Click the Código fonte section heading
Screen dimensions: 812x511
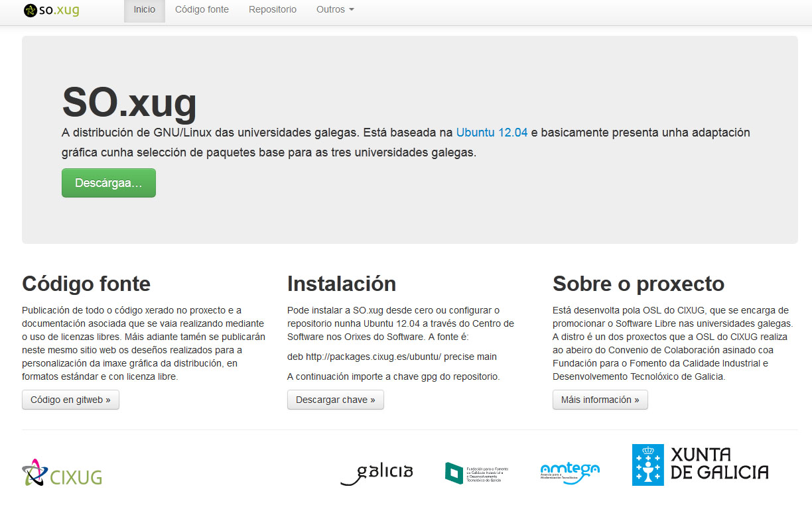click(86, 284)
